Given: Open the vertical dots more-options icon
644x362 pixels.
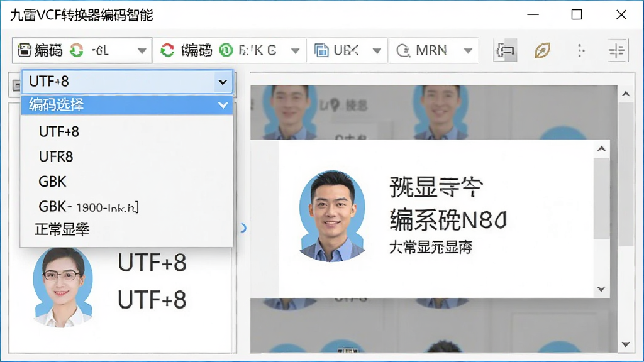Looking at the screenshot, I should pos(580,50).
